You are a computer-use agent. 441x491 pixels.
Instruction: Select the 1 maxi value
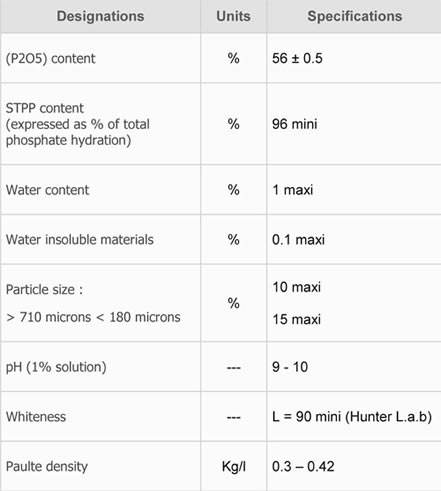tap(293, 190)
